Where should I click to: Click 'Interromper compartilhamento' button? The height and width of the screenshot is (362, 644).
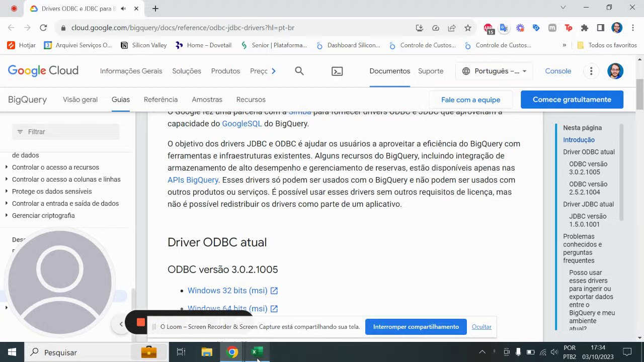tap(416, 327)
